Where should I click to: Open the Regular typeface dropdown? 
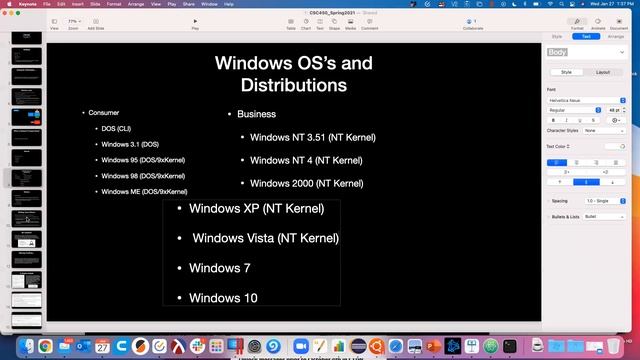pyautogui.click(x=574, y=110)
